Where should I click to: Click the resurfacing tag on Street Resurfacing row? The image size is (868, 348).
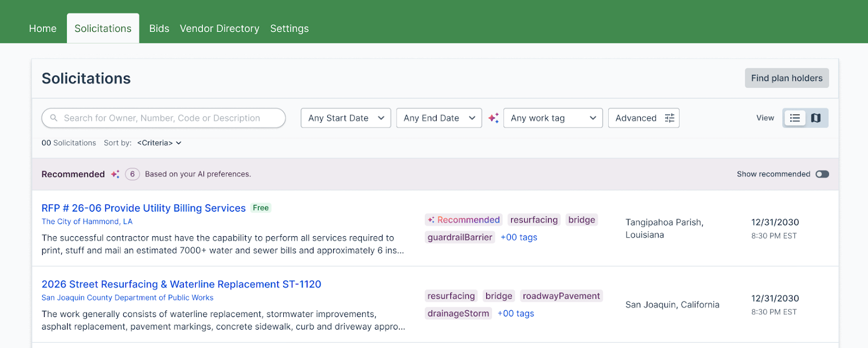[451, 296]
